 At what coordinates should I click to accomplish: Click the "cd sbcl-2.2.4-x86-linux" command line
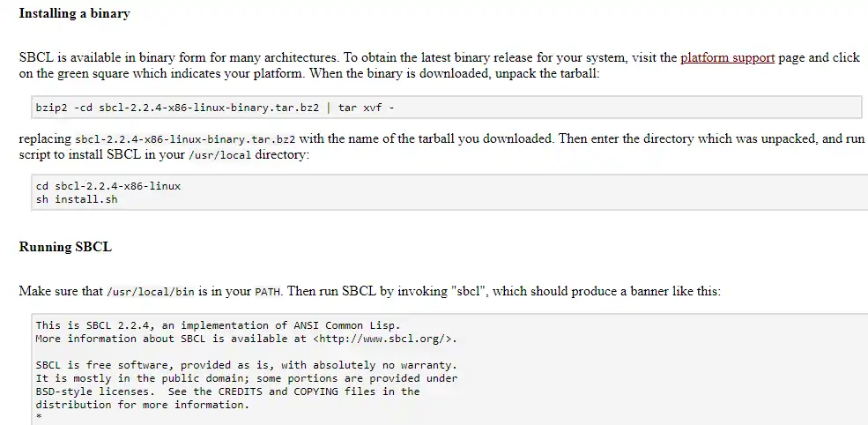click(x=108, y=186)
